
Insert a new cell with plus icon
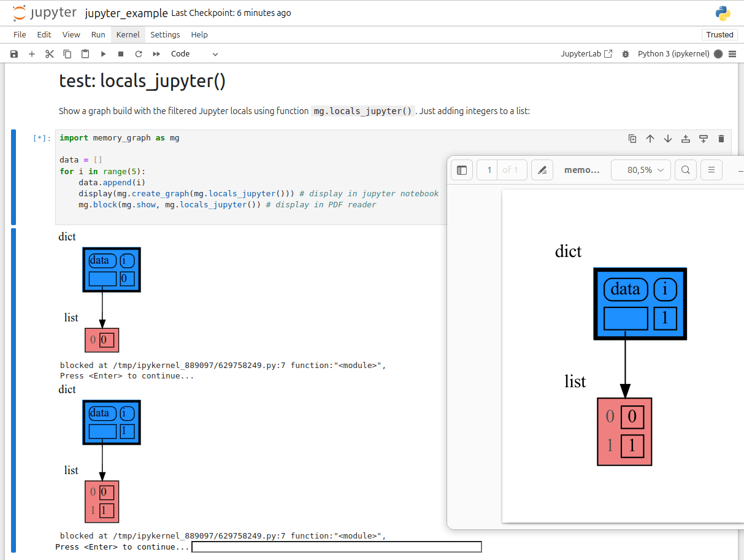(x=32, y=54)
